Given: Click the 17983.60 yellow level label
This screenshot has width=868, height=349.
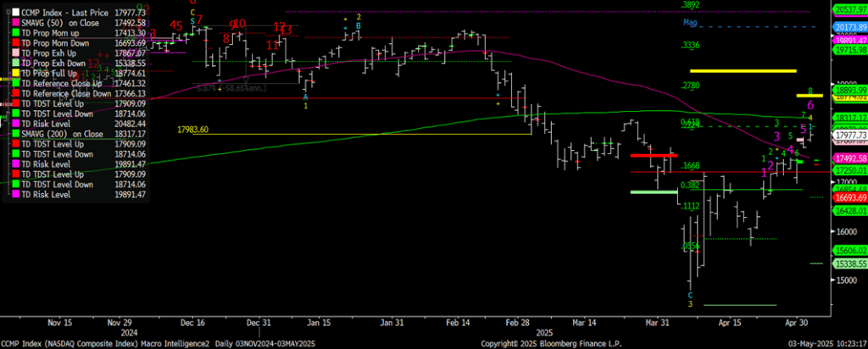Looking at the screenshot, I should (193, 130).
